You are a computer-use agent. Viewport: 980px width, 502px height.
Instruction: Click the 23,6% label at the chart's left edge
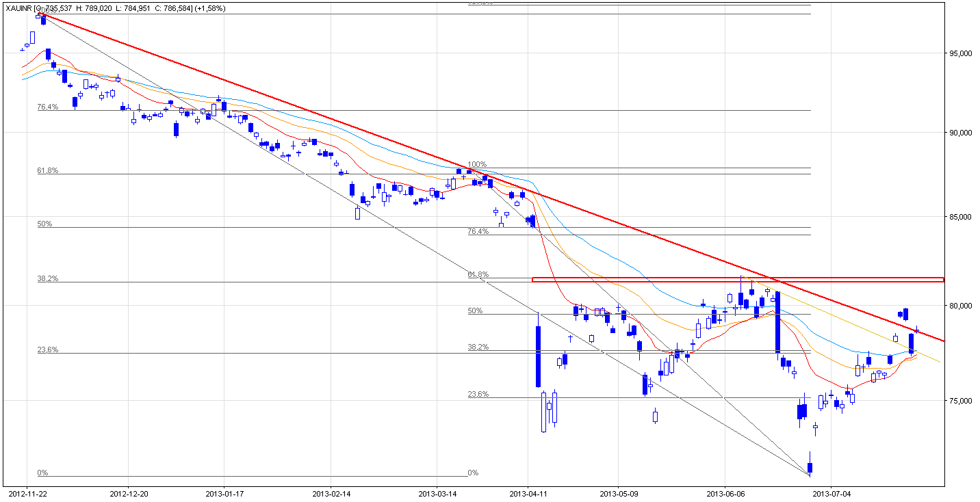(47, 350)
